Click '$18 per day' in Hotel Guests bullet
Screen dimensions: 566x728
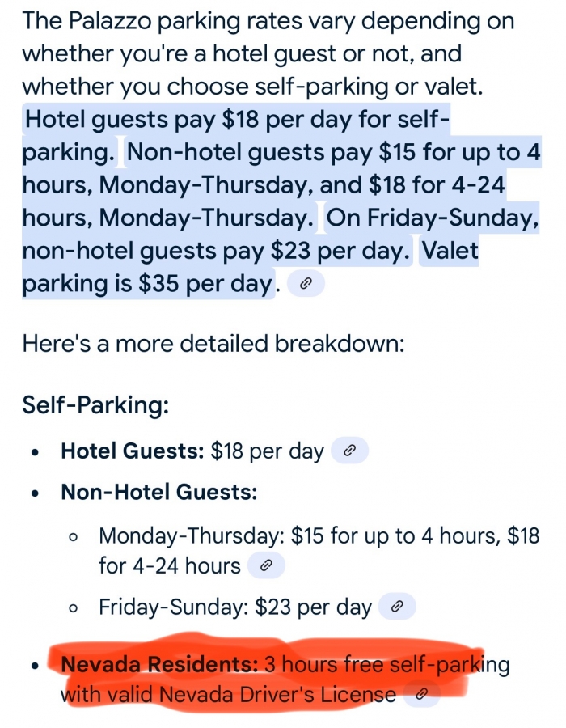pos(267,451)
